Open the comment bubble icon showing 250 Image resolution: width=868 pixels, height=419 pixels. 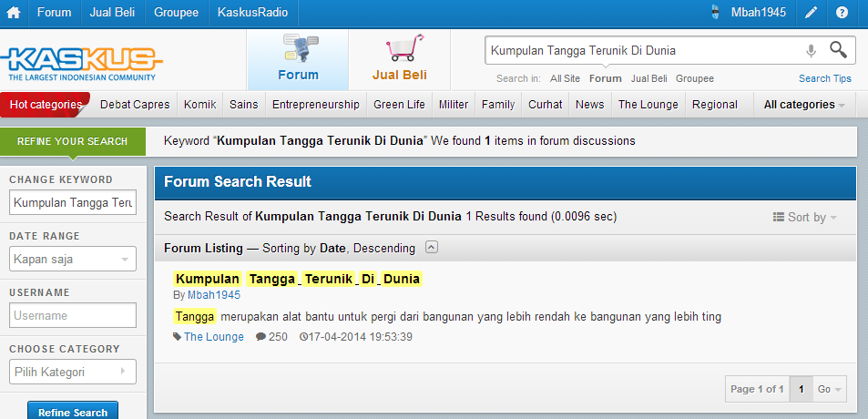tap(260, 336)
